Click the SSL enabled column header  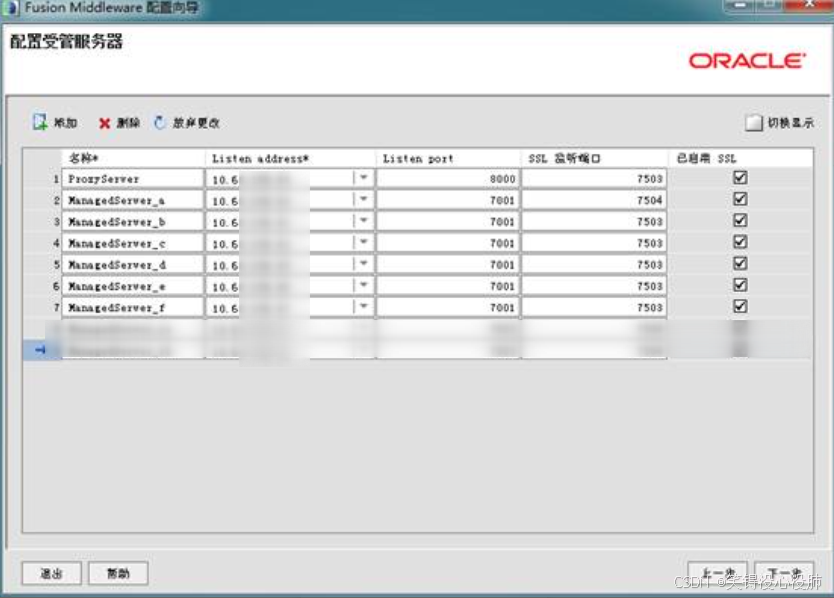[x=740, y=159]
